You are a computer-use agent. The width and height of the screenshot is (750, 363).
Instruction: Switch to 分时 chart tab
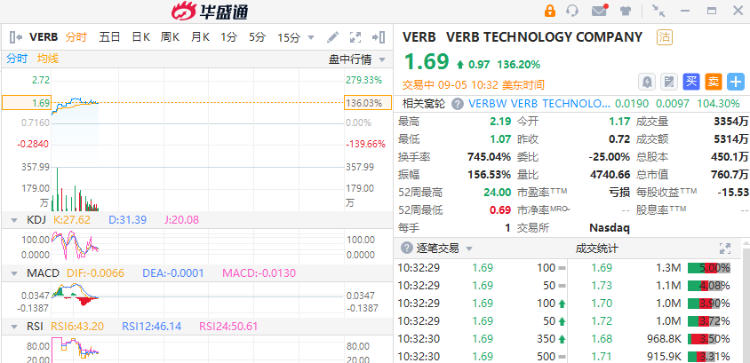point(76,37)
